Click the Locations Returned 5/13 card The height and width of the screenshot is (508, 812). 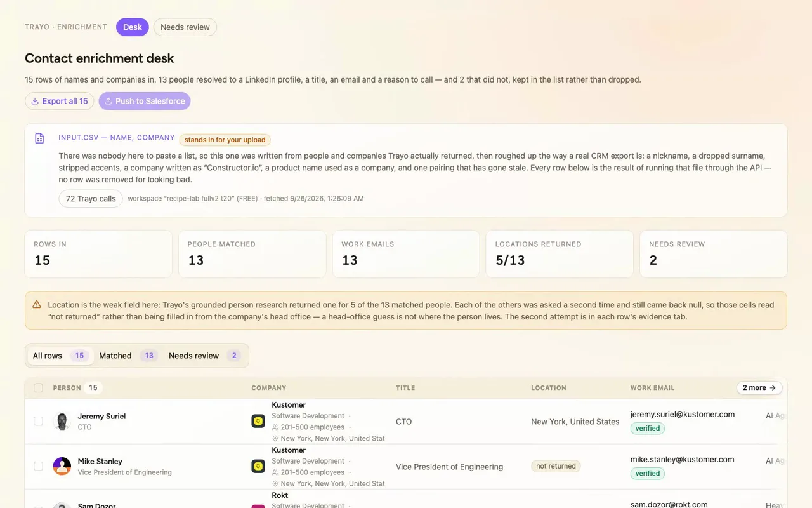560,254
